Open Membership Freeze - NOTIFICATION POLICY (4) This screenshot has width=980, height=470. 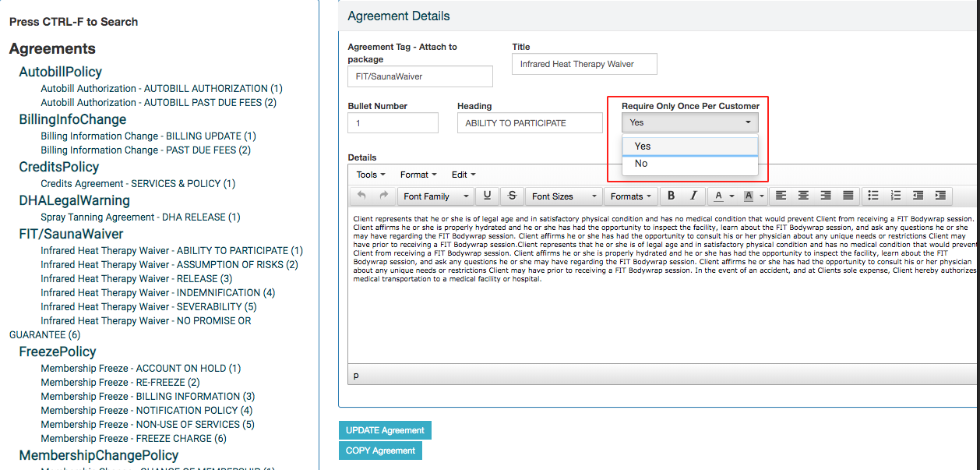(x=146, y=411)
